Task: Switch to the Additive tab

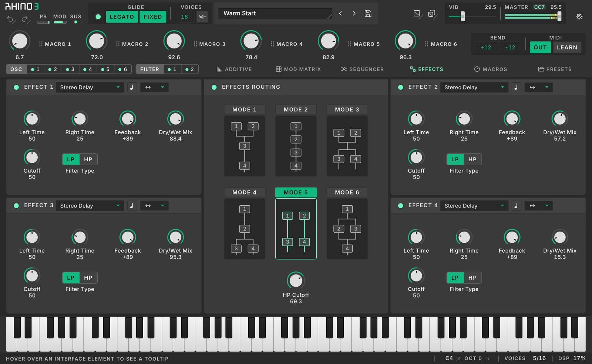Action: (234, 69)
